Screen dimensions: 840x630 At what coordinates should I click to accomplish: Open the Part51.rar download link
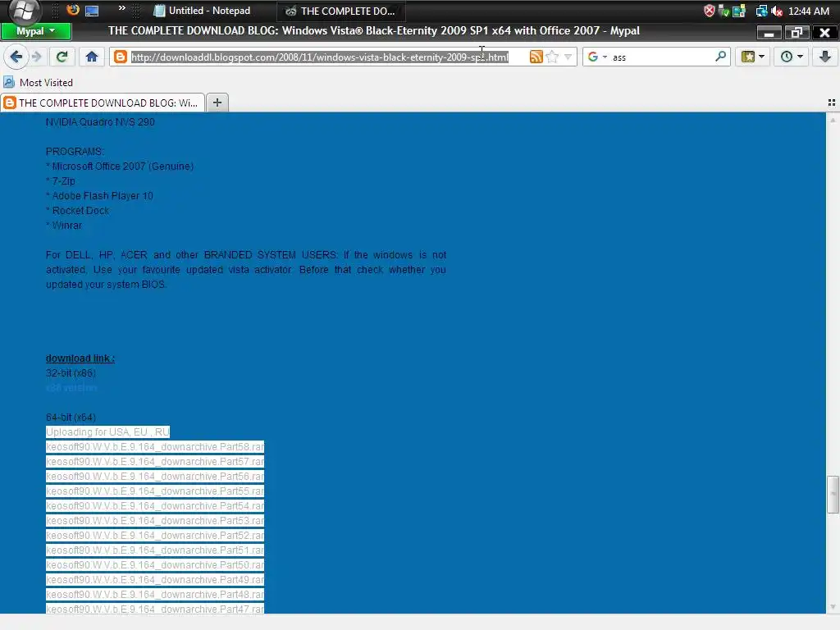click(x=155, y=550)
